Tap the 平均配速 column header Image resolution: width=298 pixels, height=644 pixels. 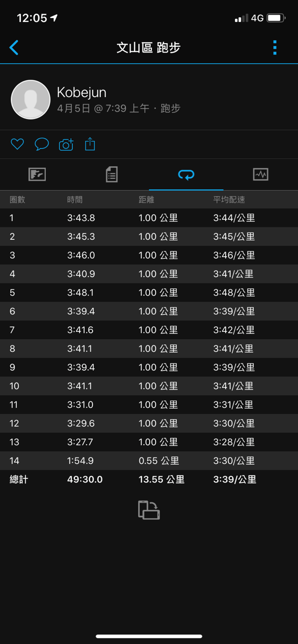tap(229, 200)
